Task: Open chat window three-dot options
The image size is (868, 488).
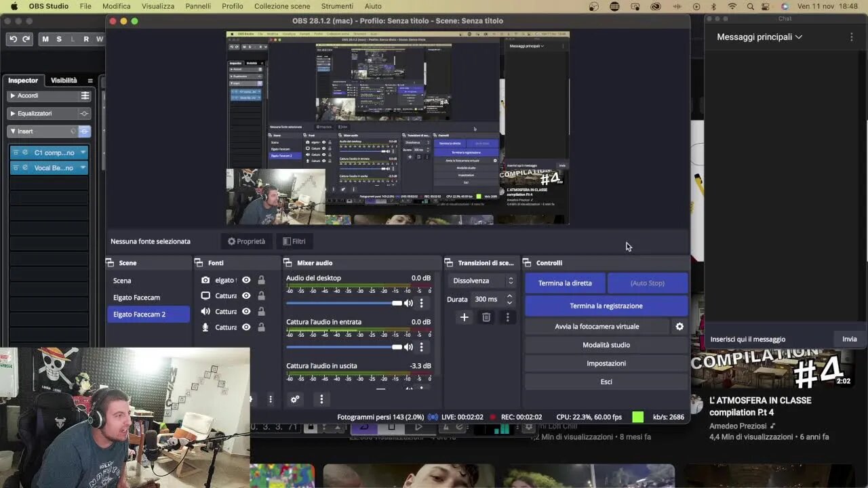Action: click(852, 37)
